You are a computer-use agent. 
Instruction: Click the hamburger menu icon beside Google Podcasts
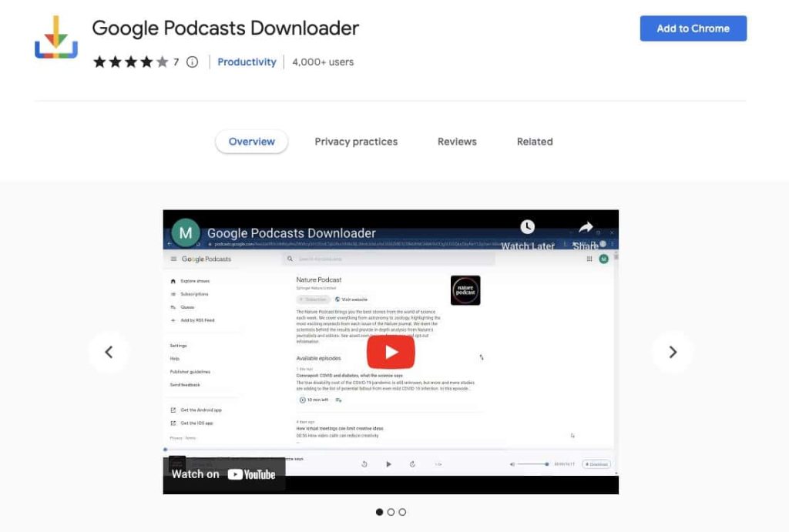(x=173, y=259)
